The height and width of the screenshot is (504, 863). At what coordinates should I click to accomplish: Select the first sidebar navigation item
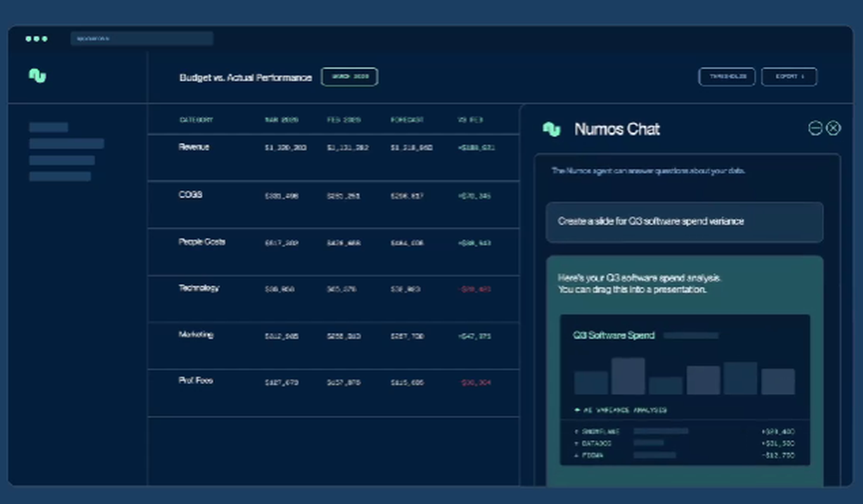click(47, 127)
